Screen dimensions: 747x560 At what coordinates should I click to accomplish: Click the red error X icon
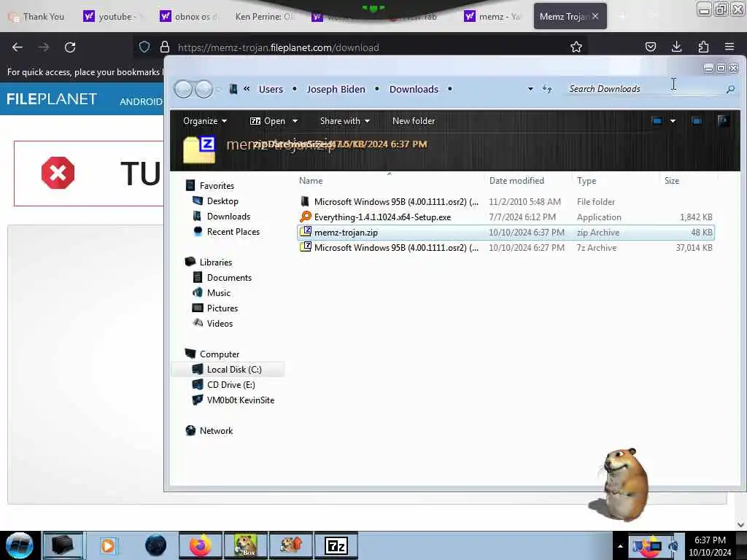click(x=58, y=173)
